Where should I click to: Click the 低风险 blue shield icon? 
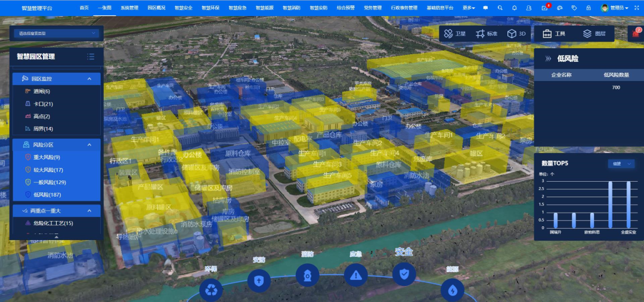tap(28, 195)
